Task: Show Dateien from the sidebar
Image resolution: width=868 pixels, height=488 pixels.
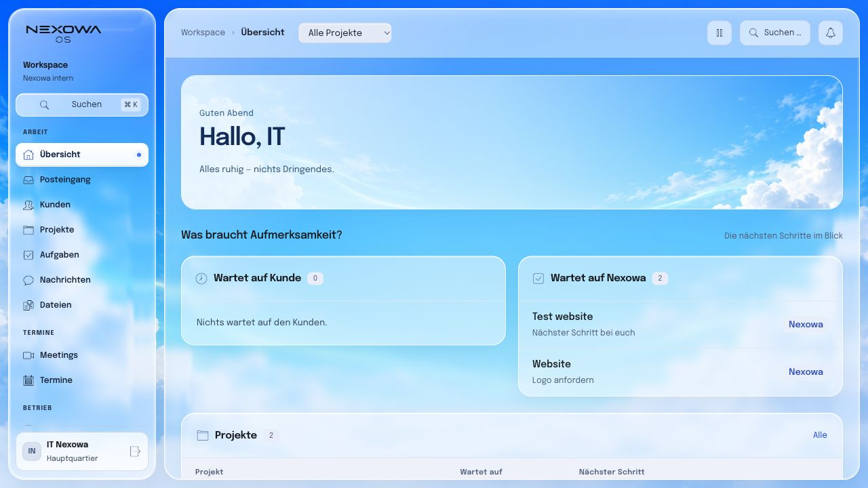Action: pos(82,305)
